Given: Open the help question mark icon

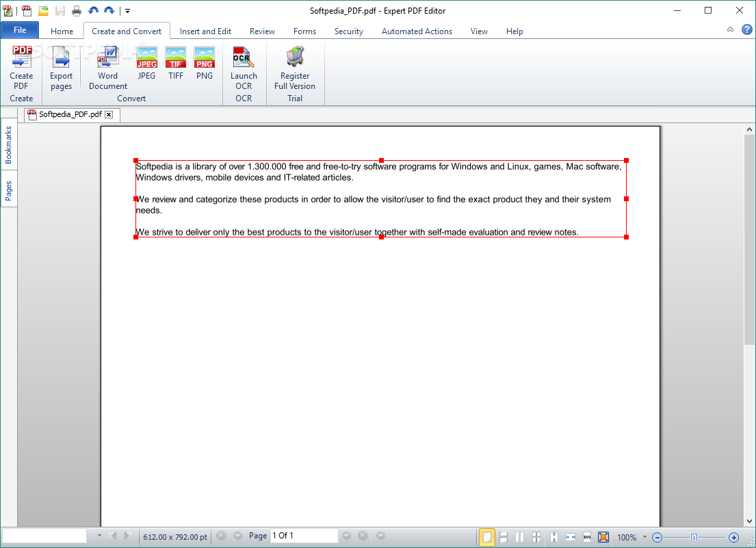Looking at the screenshot, I should [747, 30].
